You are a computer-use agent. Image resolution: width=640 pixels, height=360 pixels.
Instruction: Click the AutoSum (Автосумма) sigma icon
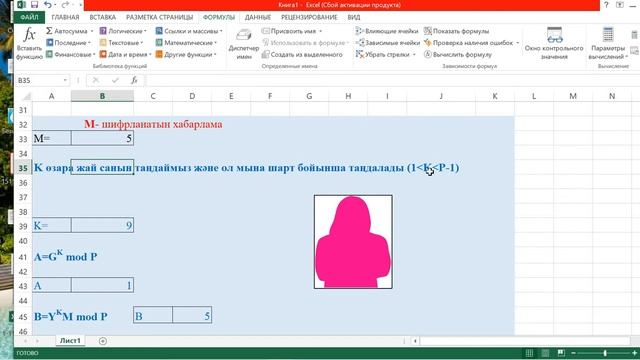point(49,31)
